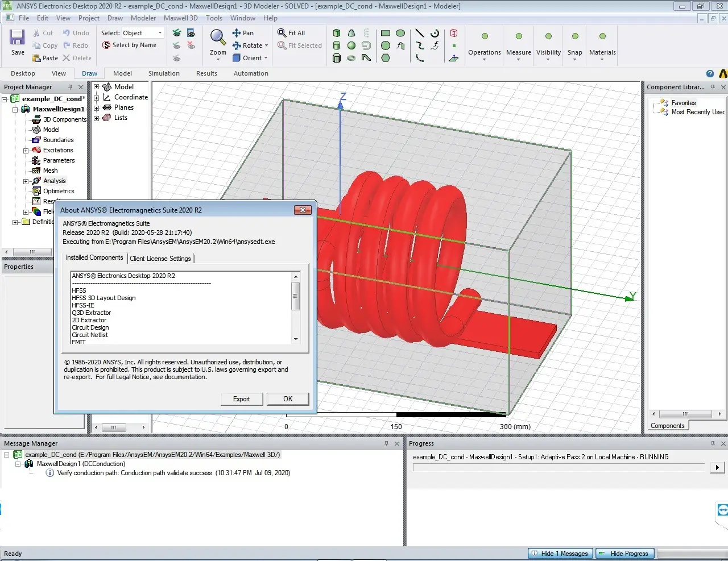The width and height of the screenshot is (728, 561).
Task: Draw a regular polyhedron
Action: (337, 58)
